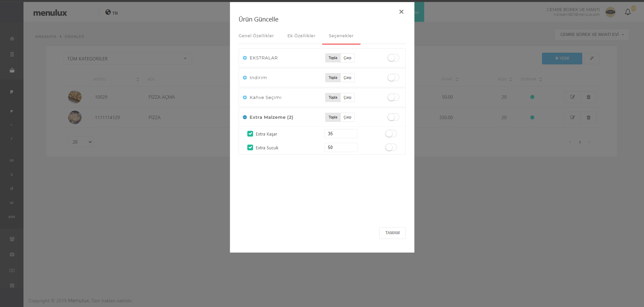Collapse the Extra Malzeme minus icon
The width and height of the screenshot is (644, 307).
pyautogui.click(x=245, y=117)
